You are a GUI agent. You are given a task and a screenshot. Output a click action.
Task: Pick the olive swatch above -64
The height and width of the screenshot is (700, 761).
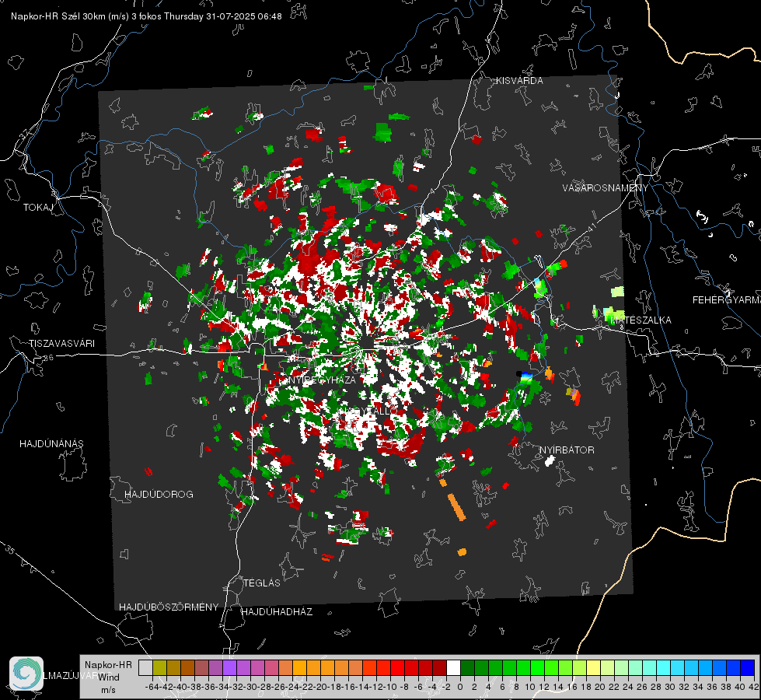click(x=159, y=667)
